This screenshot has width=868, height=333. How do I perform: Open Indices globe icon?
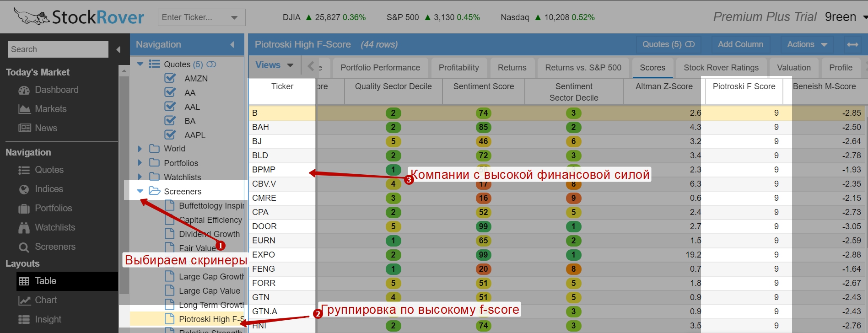point(24,189)
